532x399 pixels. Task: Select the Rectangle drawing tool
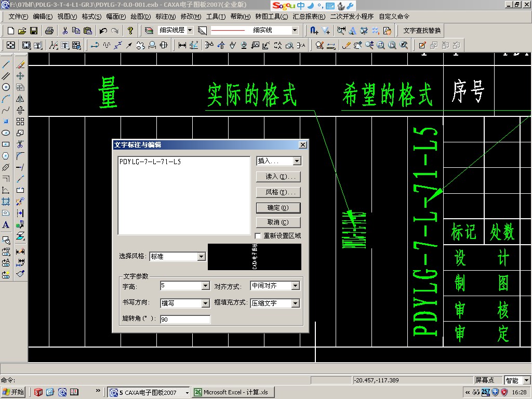tap(6, 144)
